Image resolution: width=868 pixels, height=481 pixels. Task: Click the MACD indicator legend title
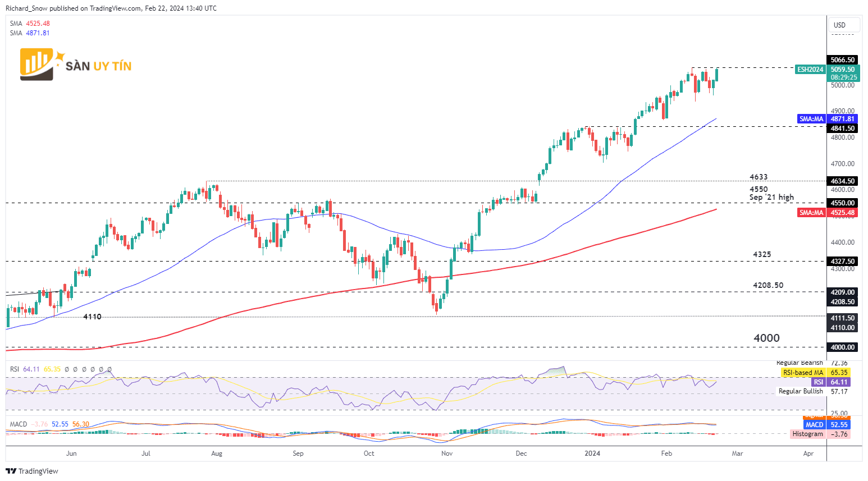pyautogui.click(x=19, y=424)
